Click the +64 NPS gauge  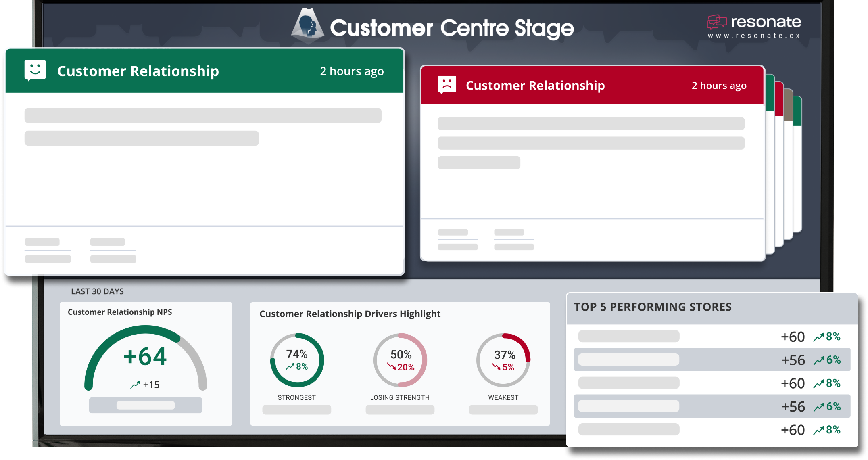click(145, 357)
